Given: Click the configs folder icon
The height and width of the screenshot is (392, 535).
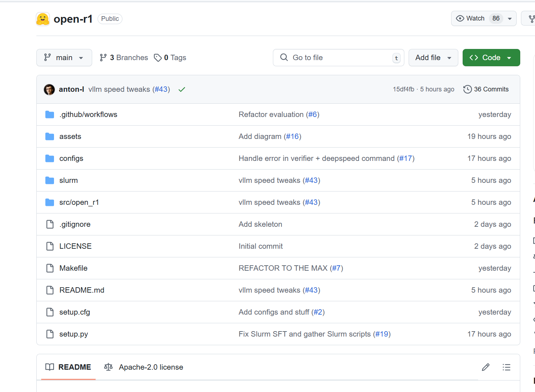Looking at the screenshot, I should (x=50, y=158).
